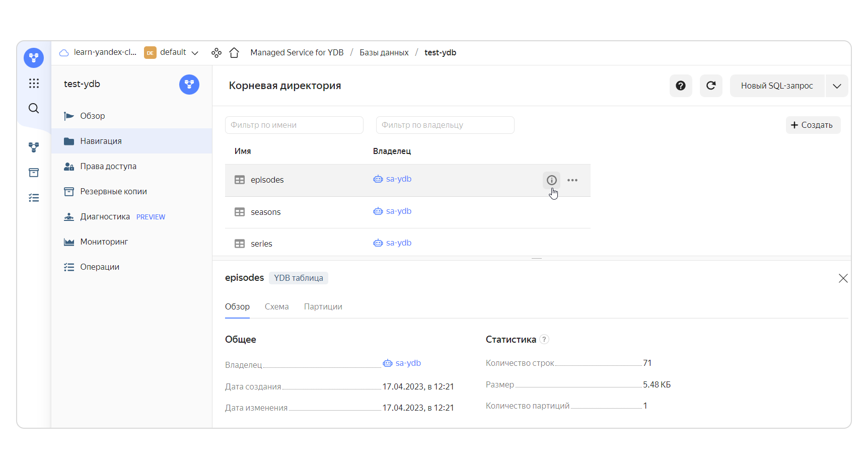Open help with the question mark button
The width and height of the screenshot is (868, 469).
[681, 86]
